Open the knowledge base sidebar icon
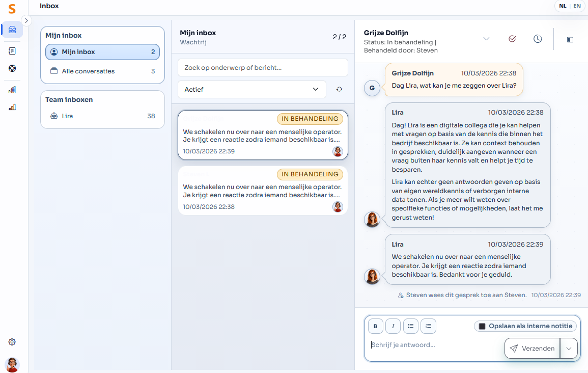 [12, 51]
